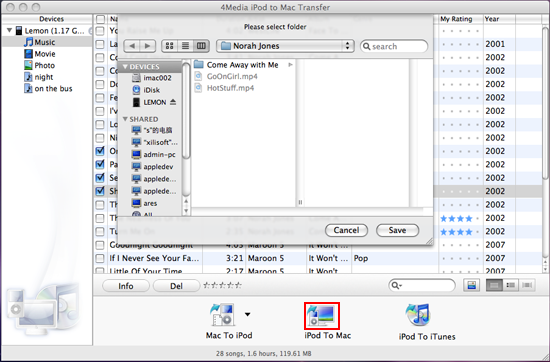The height and width of the screenshot is (362, 550).
Task: Switch the song list to the third view mode
Action: click(527, 285)
